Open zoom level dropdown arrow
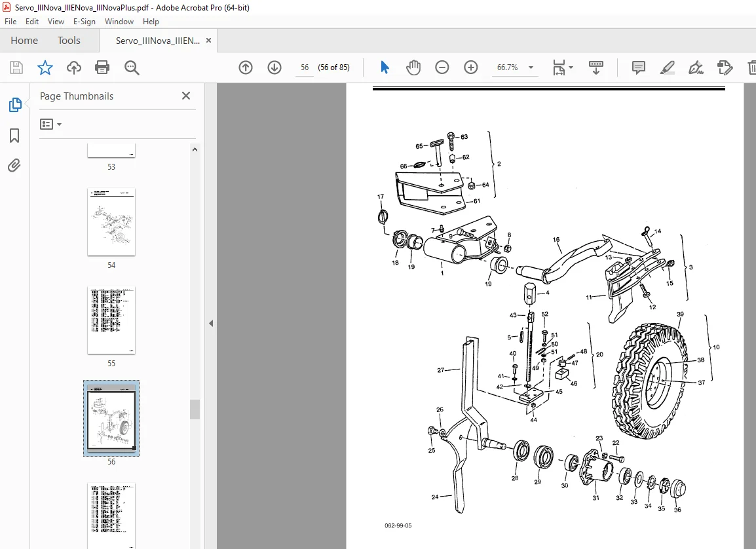This screenshot has width=756, height=549. (531, 67)
